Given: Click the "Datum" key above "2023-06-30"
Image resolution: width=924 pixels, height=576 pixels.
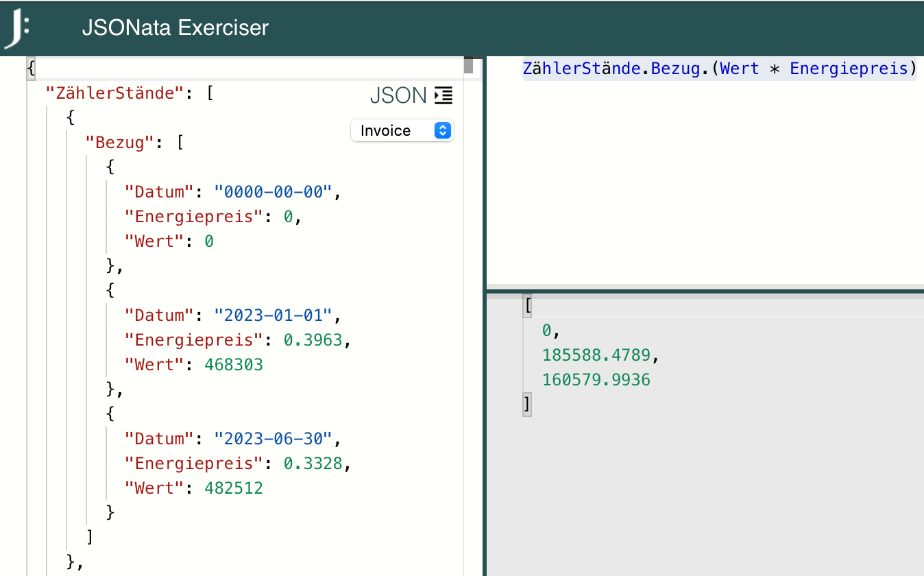Looking at the screenshot, I should tap(160, 438).
